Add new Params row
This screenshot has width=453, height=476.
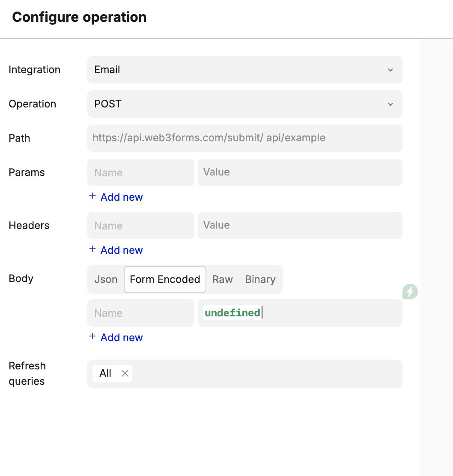(121, 197)
